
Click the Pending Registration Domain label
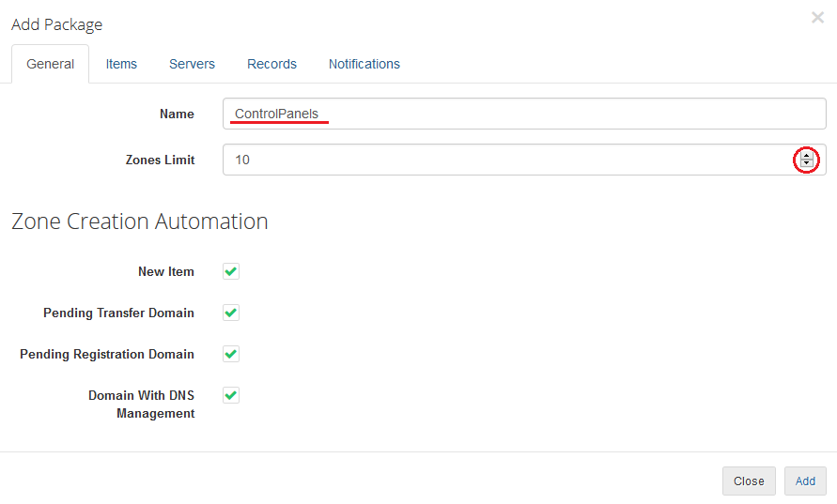107,354
